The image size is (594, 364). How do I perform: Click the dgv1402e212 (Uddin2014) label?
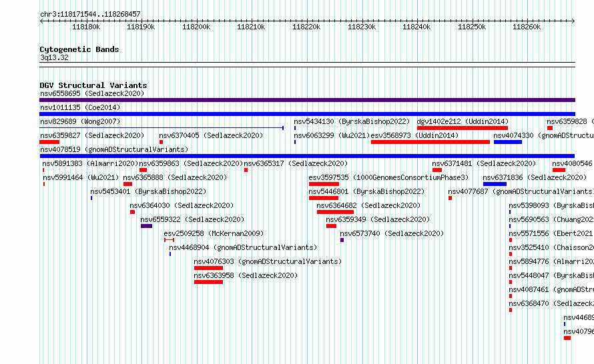click(x=462, y=121)
